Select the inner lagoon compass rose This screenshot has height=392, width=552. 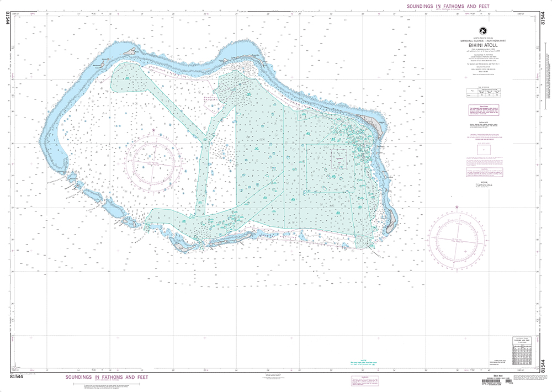point(153,163)
